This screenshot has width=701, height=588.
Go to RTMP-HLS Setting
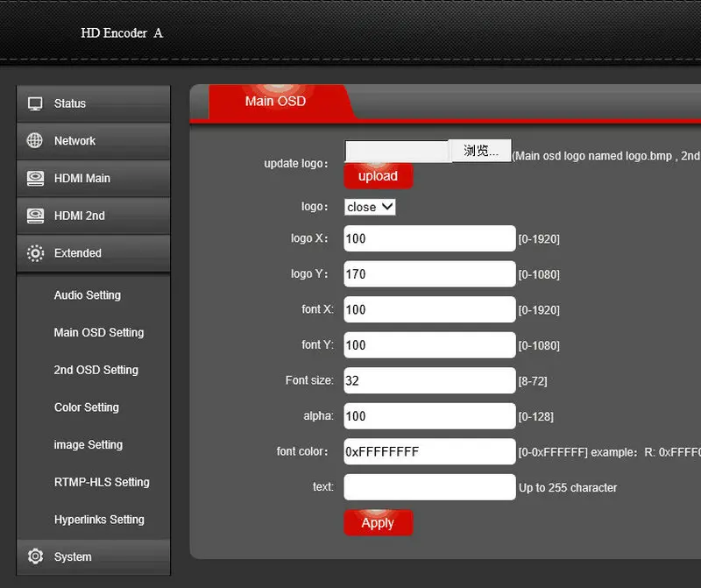(102, 482)
